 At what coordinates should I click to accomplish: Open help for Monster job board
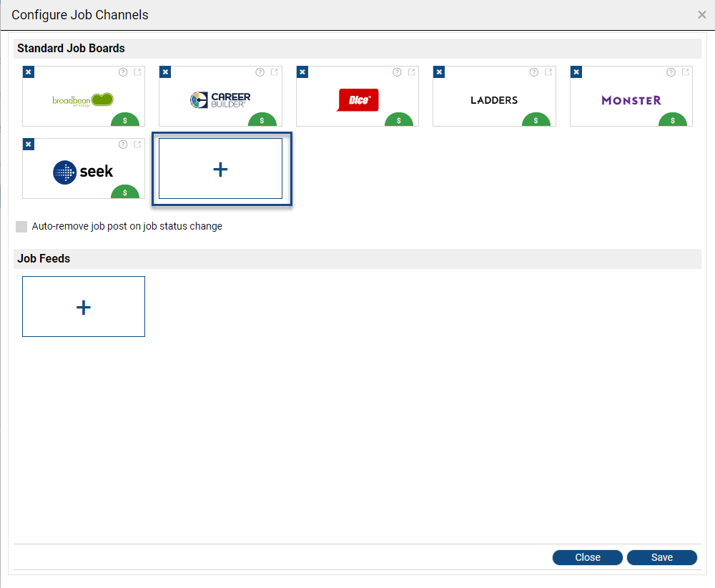[671, 72]
